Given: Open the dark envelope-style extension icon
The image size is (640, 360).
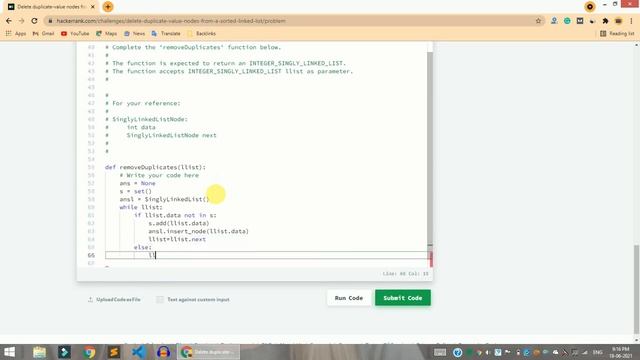Looking at the screenshot, I should point(580,21).
